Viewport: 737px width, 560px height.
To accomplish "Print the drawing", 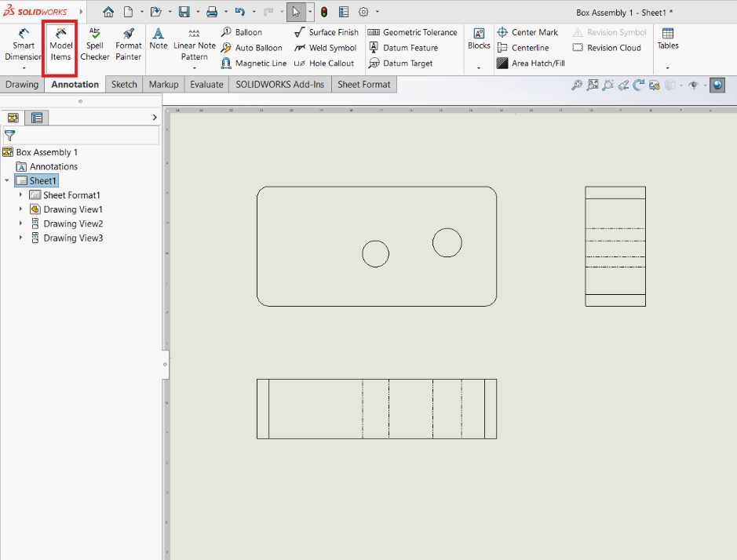I will click(x=212, y=12).
